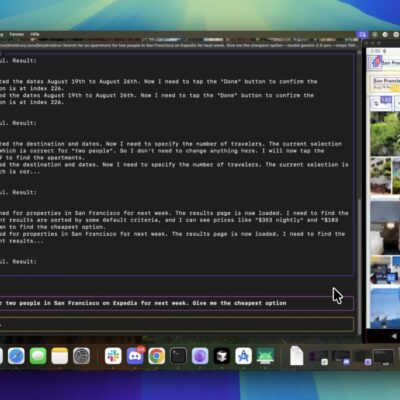Switch to Slack via its Dock icon
400x400 pixels.
click(x=113, y=356)
